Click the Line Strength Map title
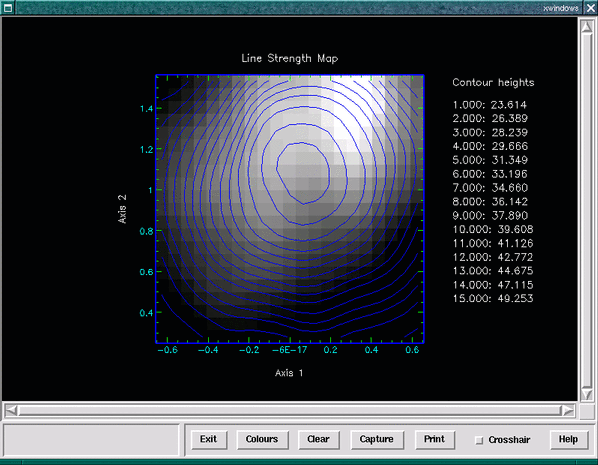 [x=289, y=58]
